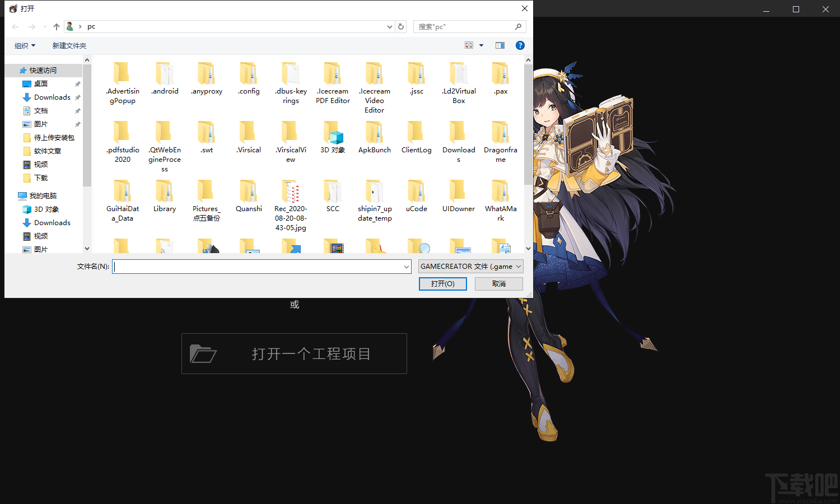Select the UIDowner folder
840x504 pixels.
point(459,196)
